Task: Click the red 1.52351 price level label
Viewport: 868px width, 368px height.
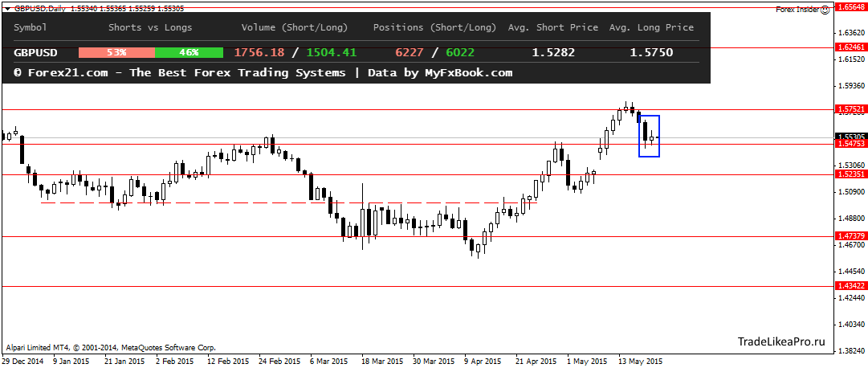Action: coord(851,174)
